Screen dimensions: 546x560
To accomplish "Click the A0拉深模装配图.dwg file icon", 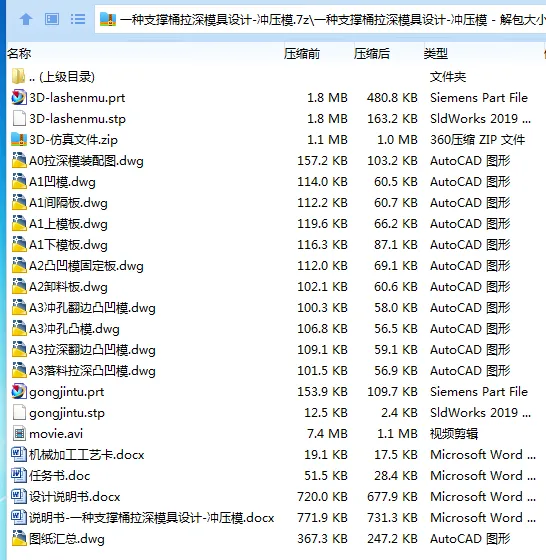I will click(19, 160).
